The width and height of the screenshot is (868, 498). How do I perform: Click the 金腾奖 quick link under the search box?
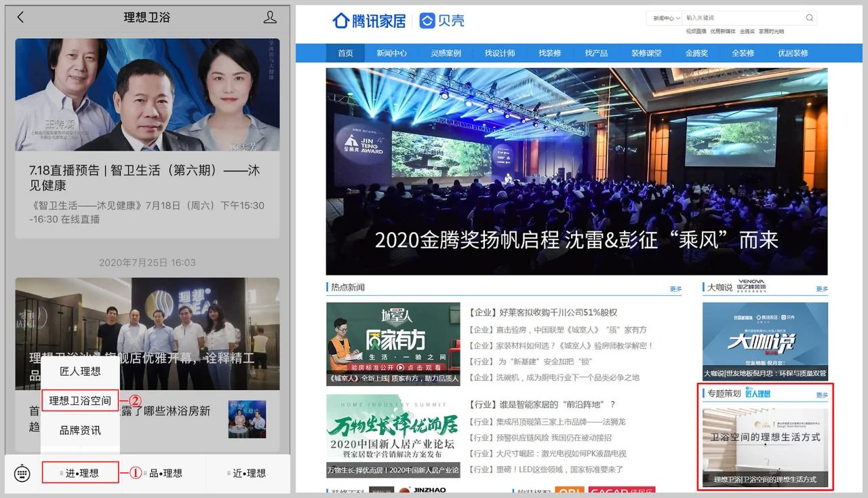click(747, 31)
